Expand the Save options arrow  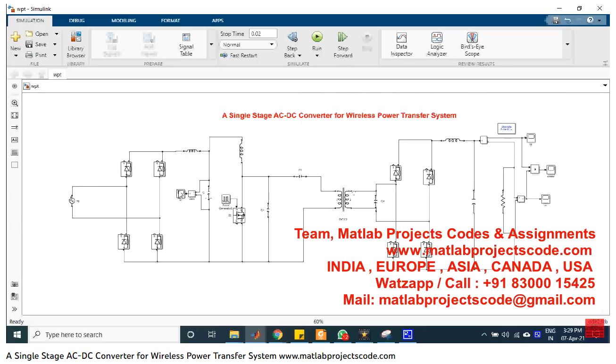pyautogui.click(x=55, y=44)
